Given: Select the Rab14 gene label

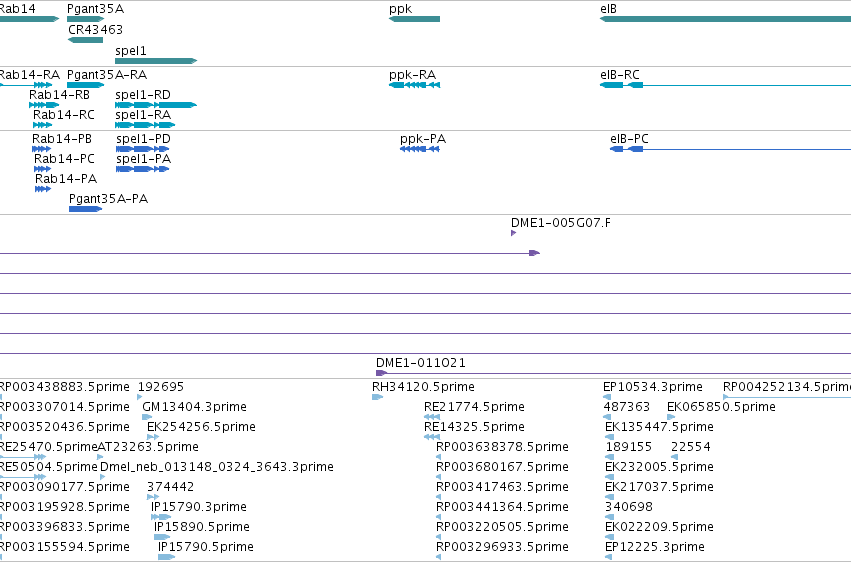Looking at the screenshot, I should (x=18, y=9).
